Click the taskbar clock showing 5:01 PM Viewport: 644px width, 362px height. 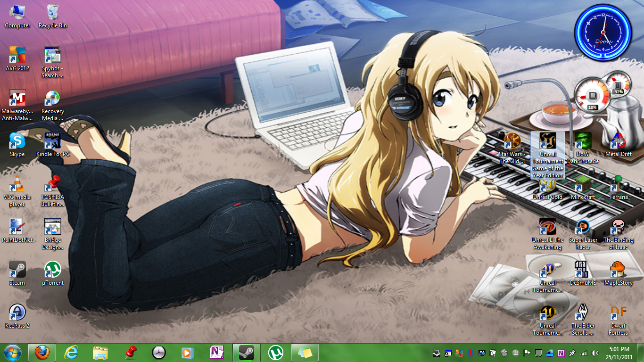tap(619, 353)
